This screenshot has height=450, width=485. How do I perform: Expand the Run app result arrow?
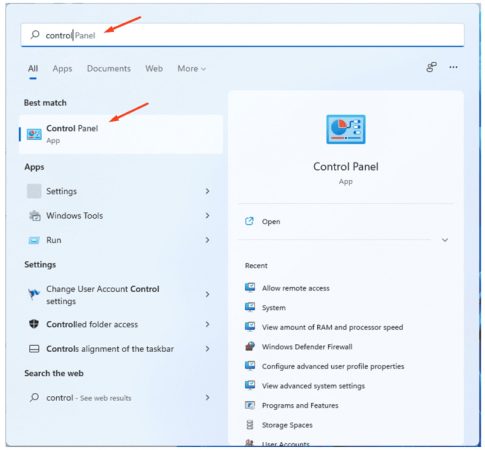207,240
